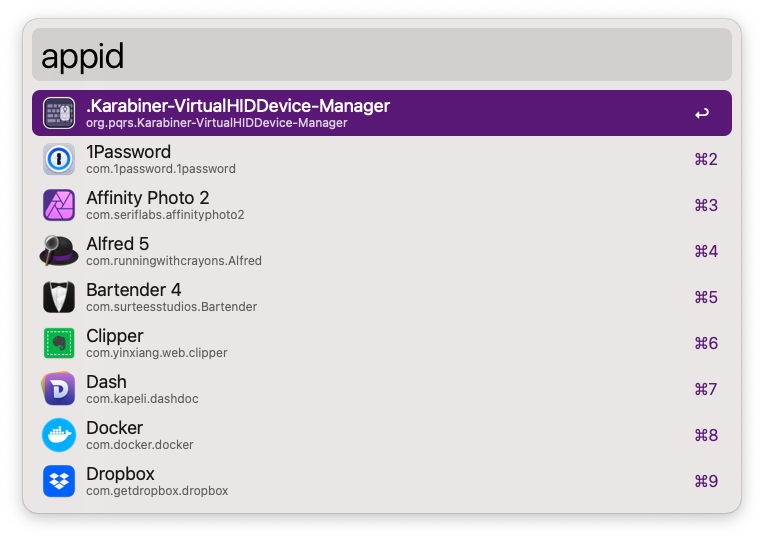
Task: Click the Docker whale icon
Action: (x=59, y=435)
